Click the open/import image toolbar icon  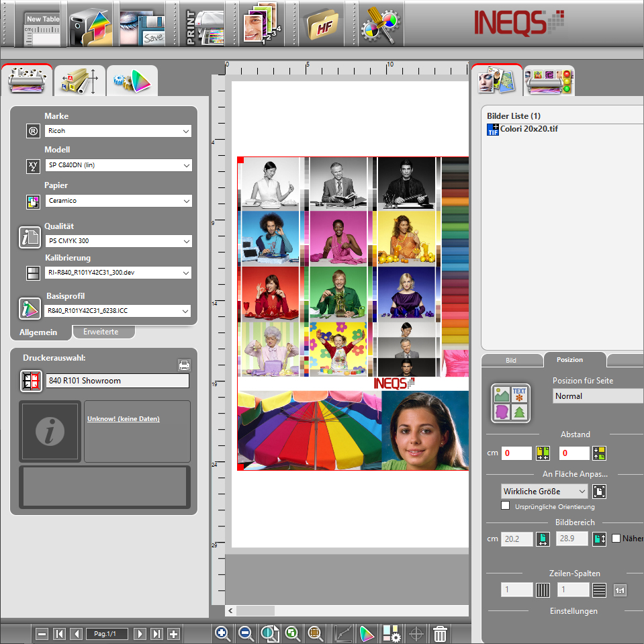(x=91, y=26)
